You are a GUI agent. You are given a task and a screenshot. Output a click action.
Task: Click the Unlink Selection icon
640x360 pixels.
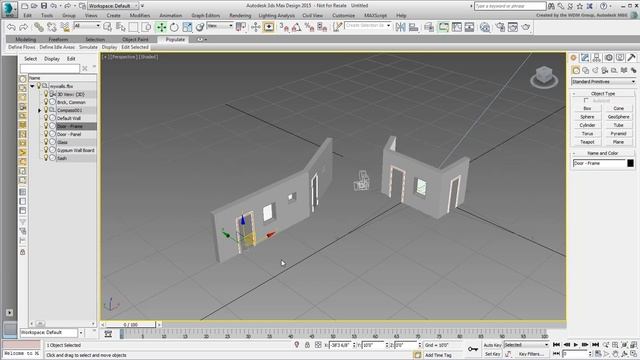click(52, 27)
